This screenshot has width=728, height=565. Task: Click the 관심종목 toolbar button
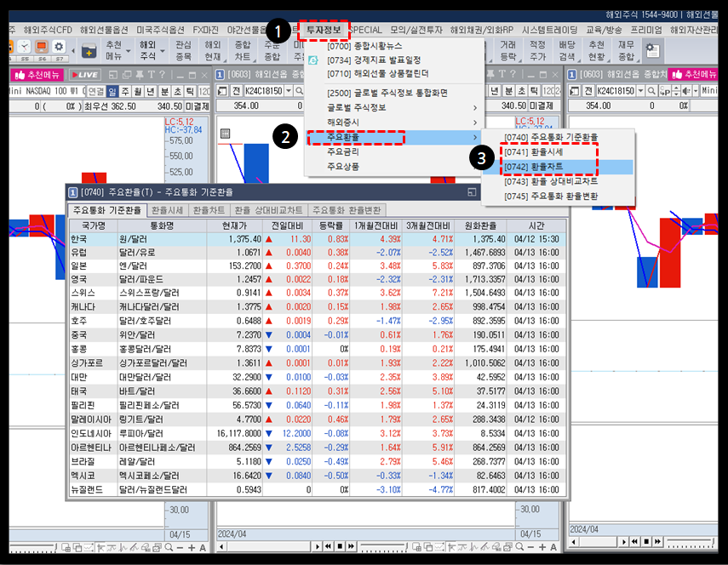coord(183,50)
